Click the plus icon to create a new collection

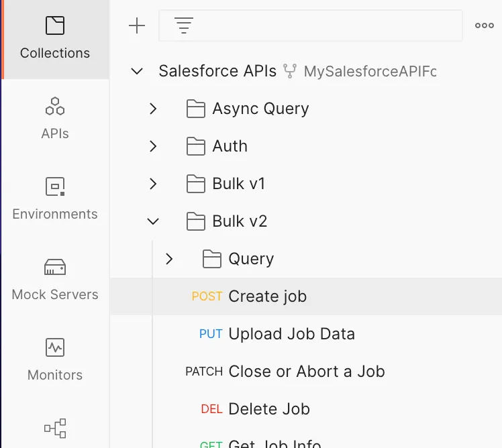(x=137, y=25)
